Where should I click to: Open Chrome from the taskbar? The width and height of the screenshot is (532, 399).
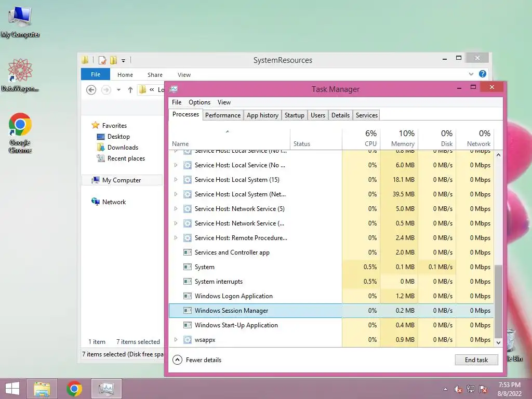point(74,389)
